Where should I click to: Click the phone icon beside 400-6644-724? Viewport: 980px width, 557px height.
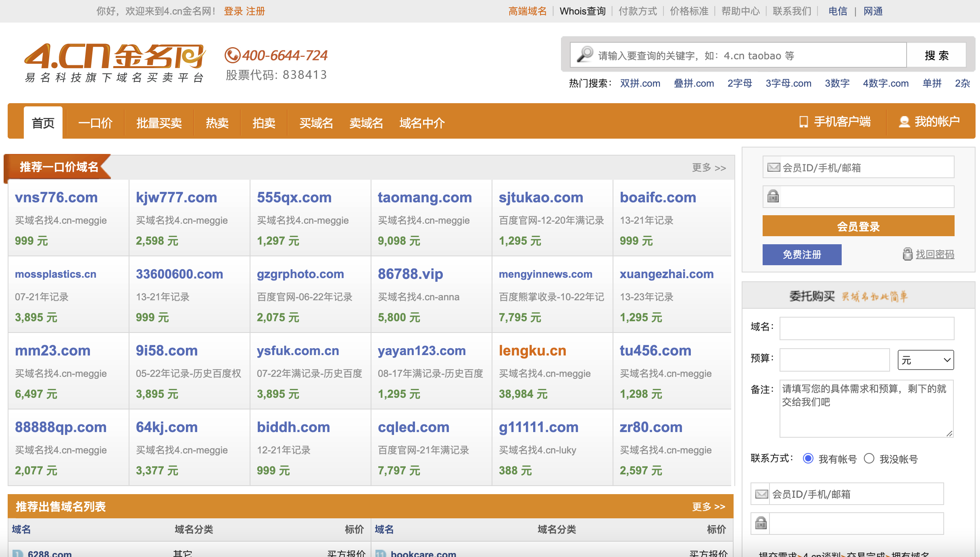tap(232, 55)
